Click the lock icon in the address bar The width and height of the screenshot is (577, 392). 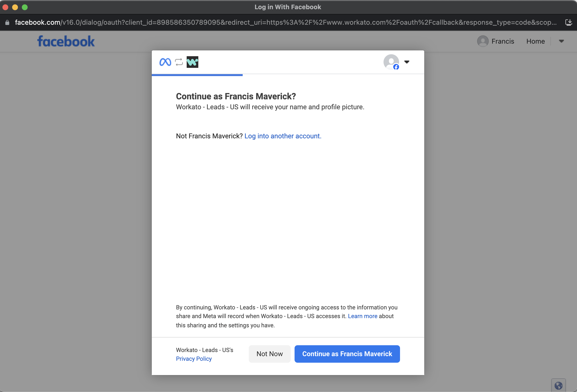coord(7,22)
